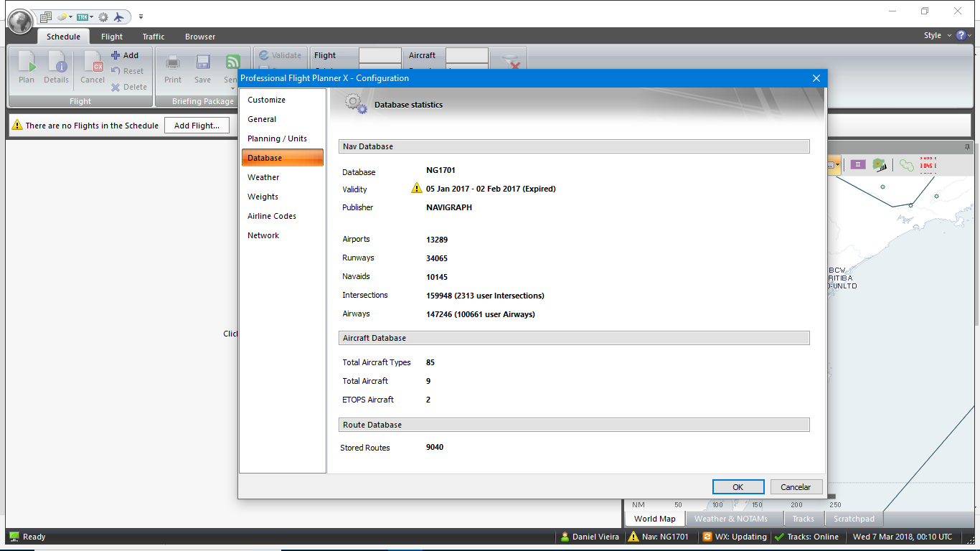This screenshot has height=551, width=980.
Task: Select Network in the configuration sidebar
Action: (x=283, y=235)
